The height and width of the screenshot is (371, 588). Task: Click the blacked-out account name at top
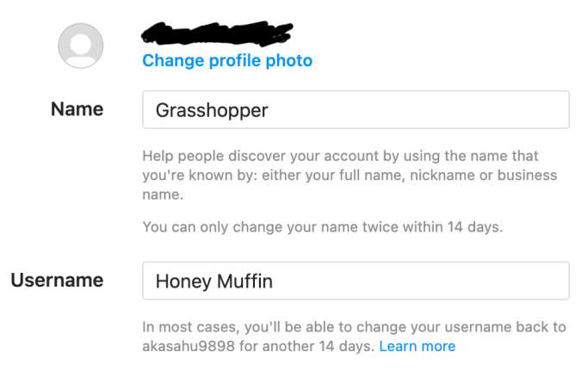click(217, 34)
